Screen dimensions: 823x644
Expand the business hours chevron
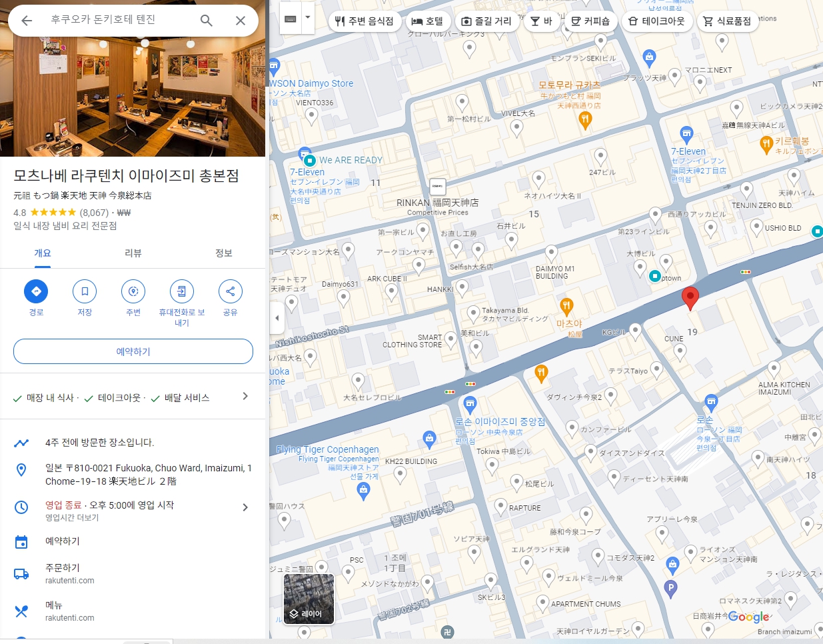pos(245,507)
